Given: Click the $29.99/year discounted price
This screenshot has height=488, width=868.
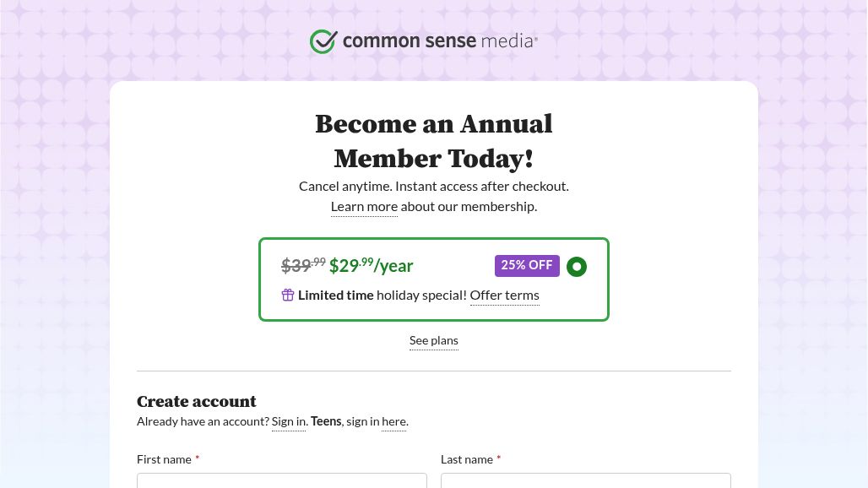Looking at the screenshot, I should click(x=371, y=266).
